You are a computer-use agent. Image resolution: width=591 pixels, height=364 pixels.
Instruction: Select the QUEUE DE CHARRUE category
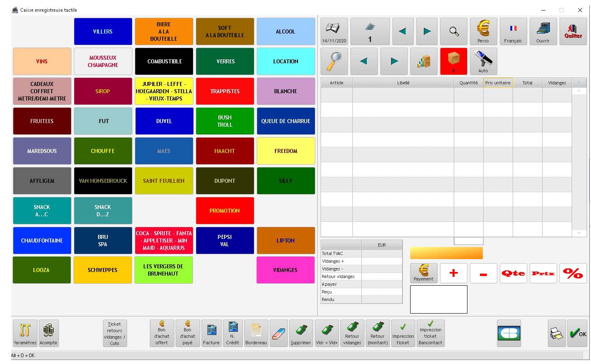(x=286, y=121)
